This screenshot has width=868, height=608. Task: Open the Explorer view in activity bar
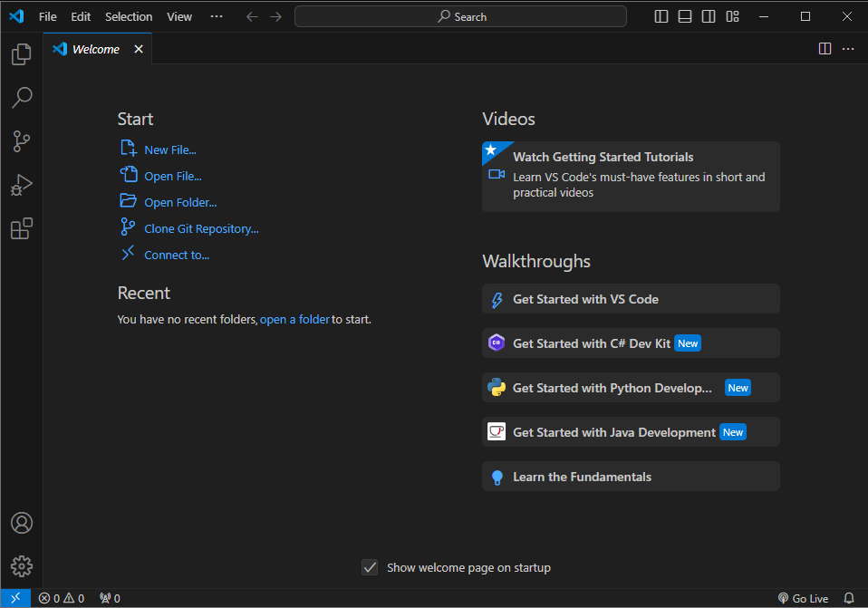point(21,53)
